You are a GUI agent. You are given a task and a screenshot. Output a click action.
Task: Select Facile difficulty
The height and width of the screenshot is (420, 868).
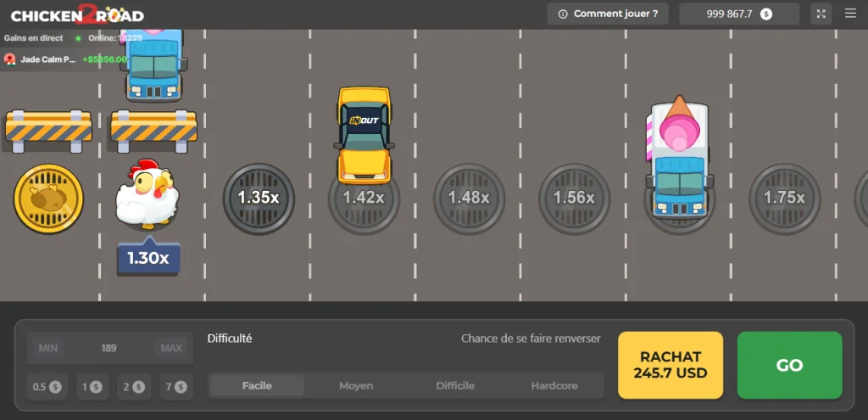257,386
